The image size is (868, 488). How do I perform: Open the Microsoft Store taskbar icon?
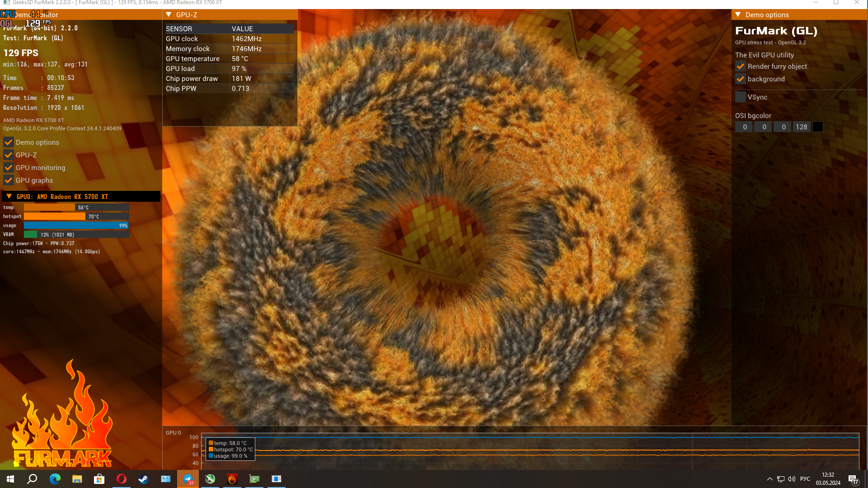pyautogui.click(x=99, y=479)
